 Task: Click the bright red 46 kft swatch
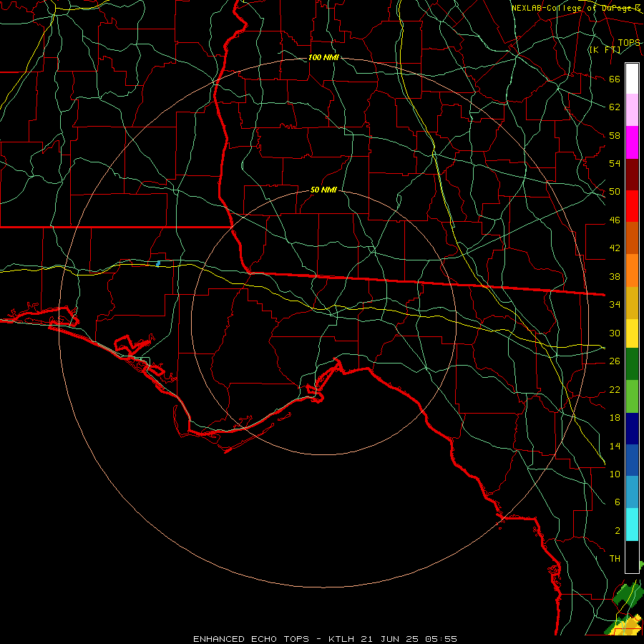[632, 206]
